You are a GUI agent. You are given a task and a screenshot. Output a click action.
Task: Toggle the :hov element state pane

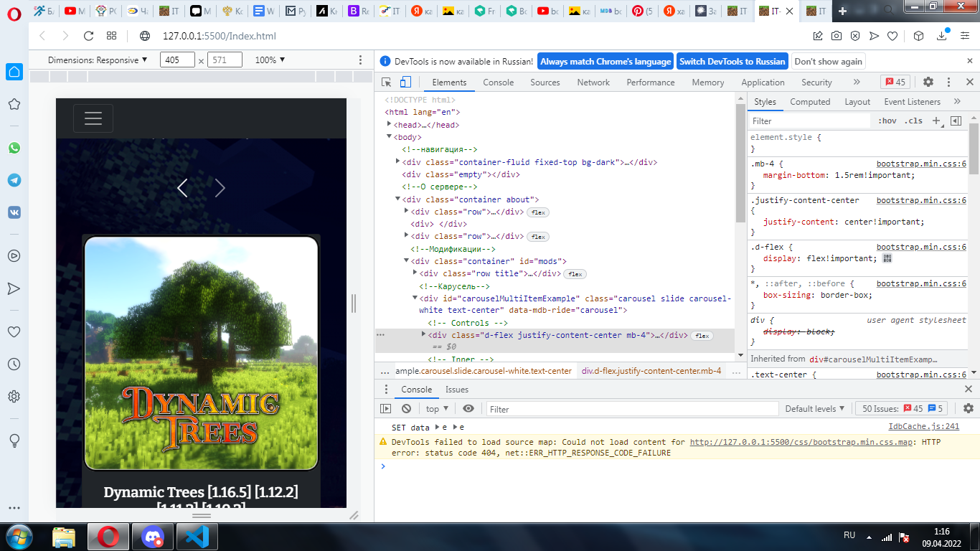pos(887,121)
